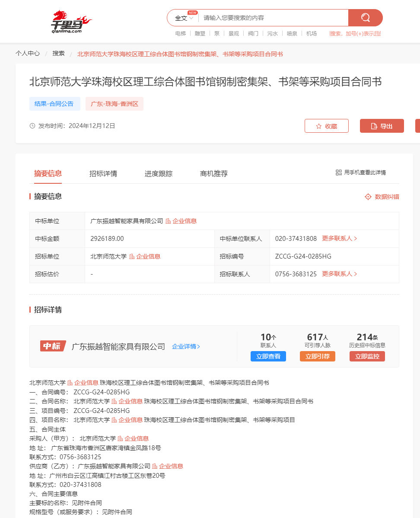Open 企业详情 for 广东振越智能家具有限公司
The width and height of the screenshot is (420, 518).
click(x=186, y=346)
